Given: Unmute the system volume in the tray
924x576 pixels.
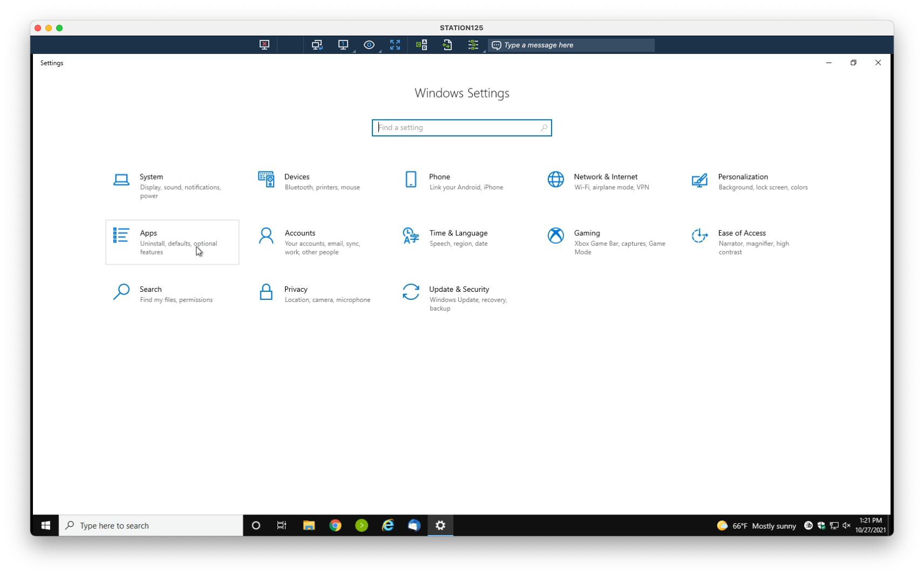Looking at the screenshot, I should 846,526.
